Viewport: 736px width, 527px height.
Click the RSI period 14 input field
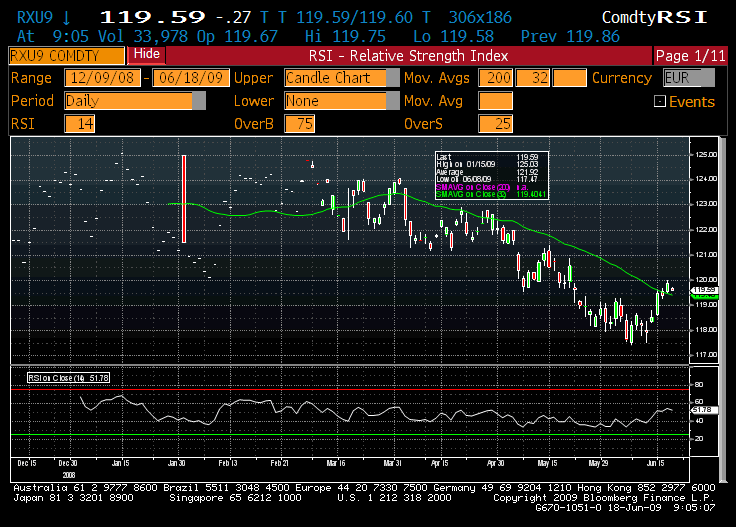[79, 124]
